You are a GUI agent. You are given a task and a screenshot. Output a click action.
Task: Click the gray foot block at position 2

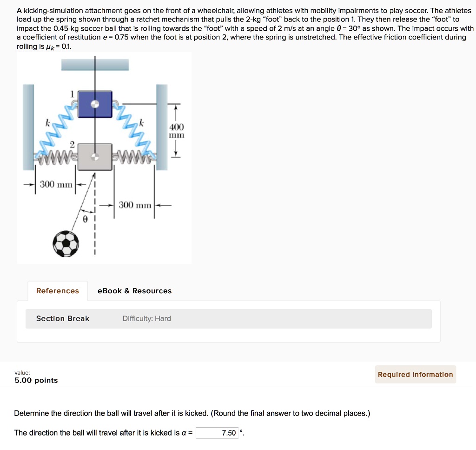94,156
